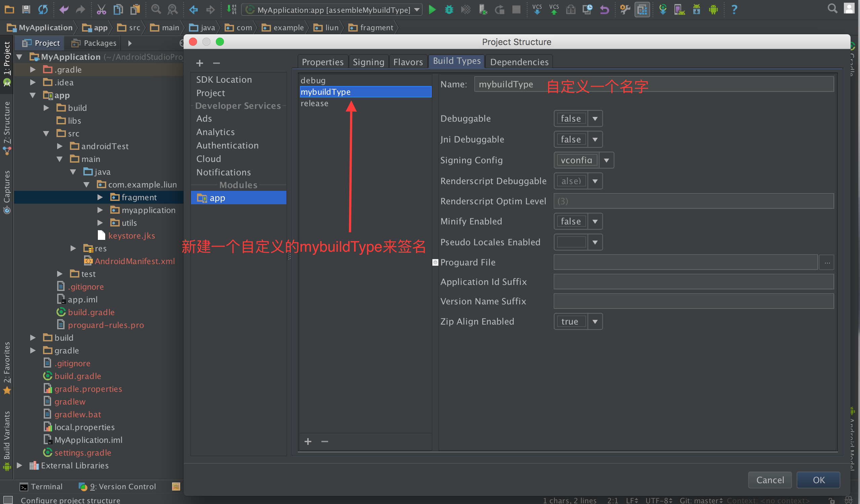
Task: Click the SDK Manager icon in toolbar
Action: pos(696,10)
